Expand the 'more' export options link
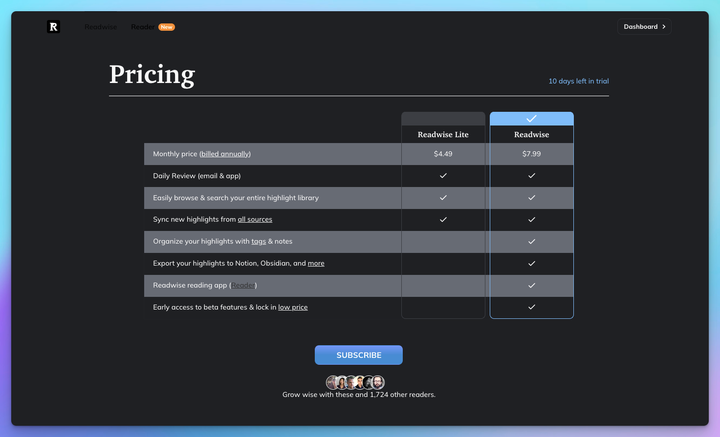 [x=316, y=263]
